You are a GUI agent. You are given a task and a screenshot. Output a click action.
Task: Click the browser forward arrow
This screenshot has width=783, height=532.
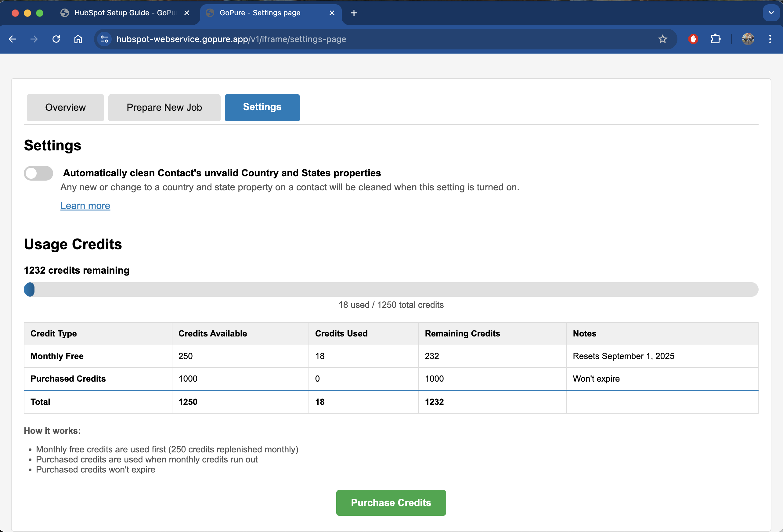[34, 39]
